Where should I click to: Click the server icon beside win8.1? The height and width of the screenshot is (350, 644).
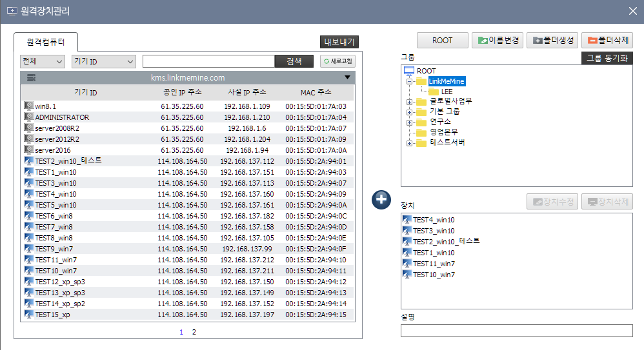coord(28,106)
